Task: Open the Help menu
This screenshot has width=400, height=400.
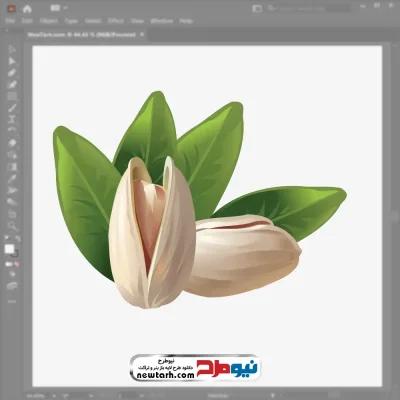Action: 186,21
